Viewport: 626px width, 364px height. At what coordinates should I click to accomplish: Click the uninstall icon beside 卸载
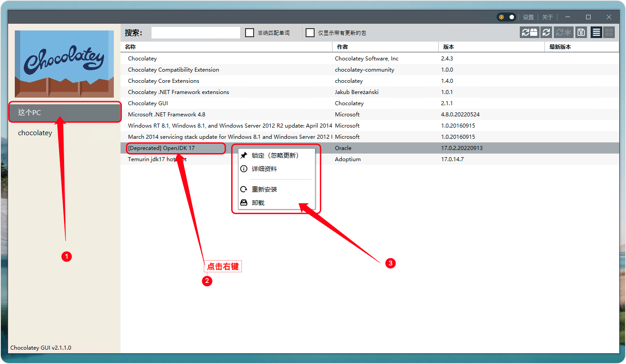click(244, 202)
